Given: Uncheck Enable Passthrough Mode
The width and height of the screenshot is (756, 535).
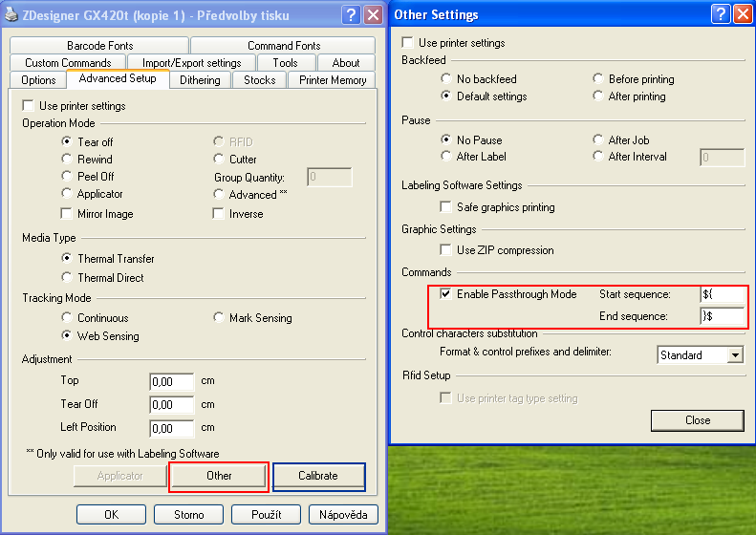Looking at the screenshot, I should pyautogui.click(x=445, y=293).
